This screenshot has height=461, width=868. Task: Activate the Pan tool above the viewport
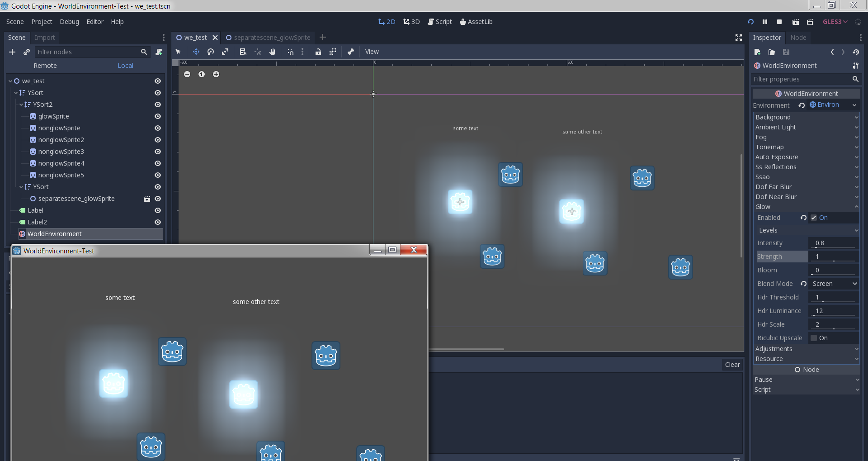coord(272,52)
